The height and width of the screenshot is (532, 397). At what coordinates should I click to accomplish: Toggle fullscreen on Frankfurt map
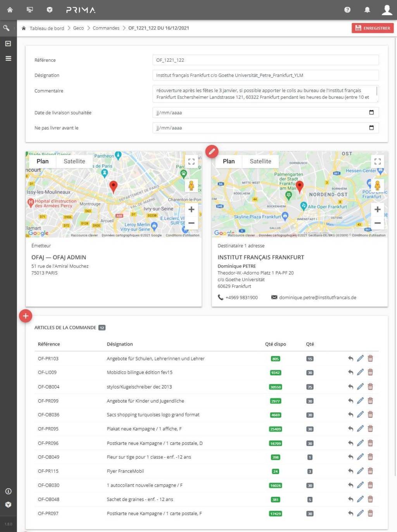(378, 161)
